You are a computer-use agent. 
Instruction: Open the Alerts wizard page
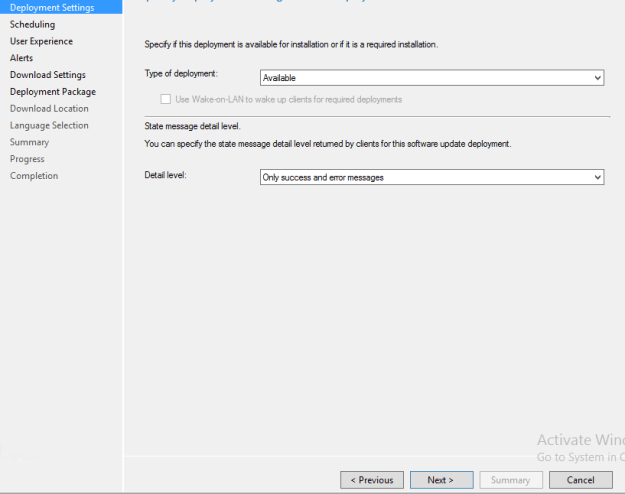(22, 58)
